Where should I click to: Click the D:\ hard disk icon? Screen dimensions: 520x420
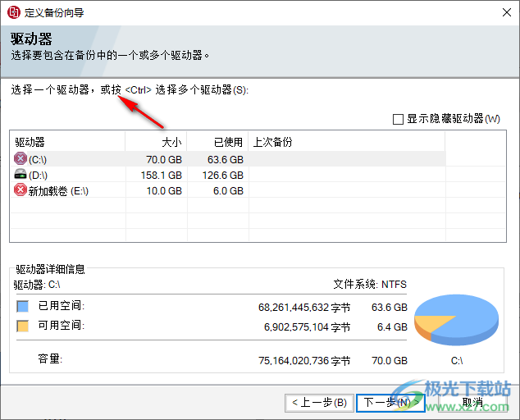click(21, 174)
